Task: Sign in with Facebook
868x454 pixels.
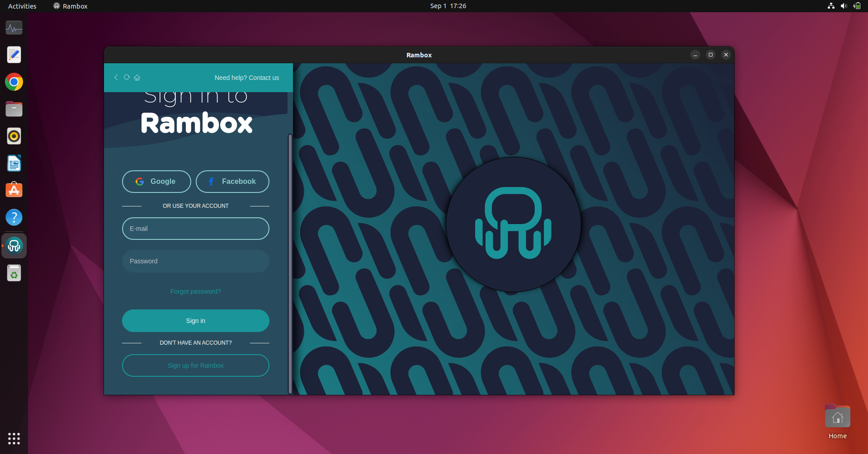Action: click(232, 181)
